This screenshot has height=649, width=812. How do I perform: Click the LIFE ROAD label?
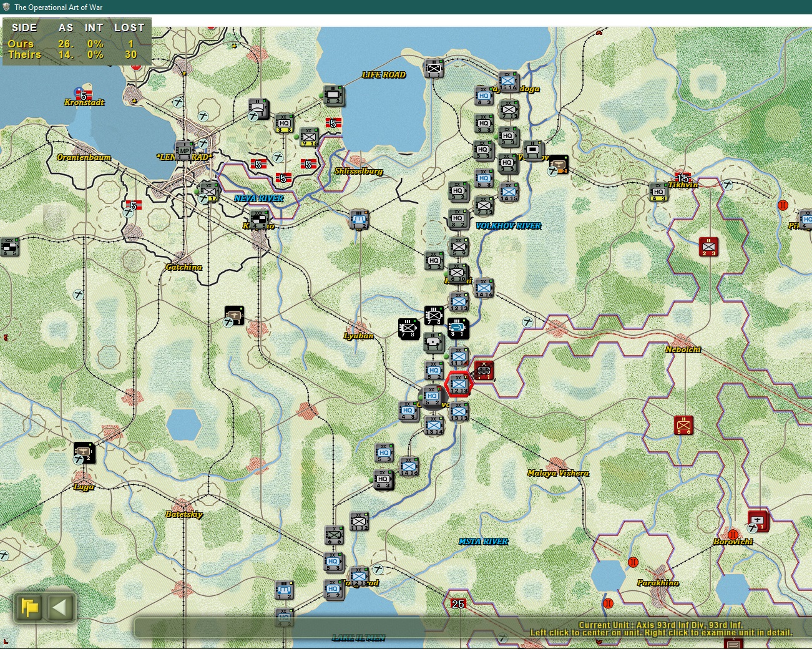[384, 75]
